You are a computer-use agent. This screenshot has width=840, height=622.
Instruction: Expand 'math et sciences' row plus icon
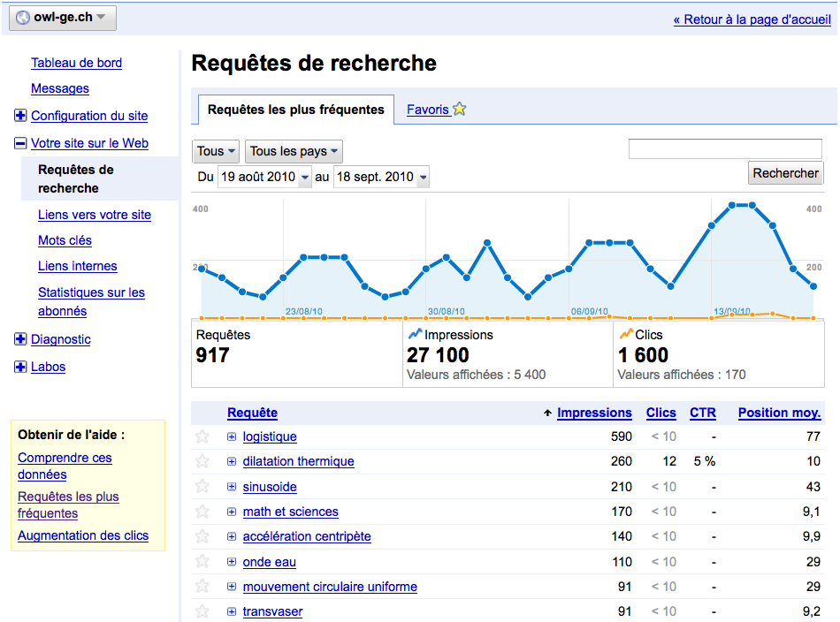tap(232, 512)
